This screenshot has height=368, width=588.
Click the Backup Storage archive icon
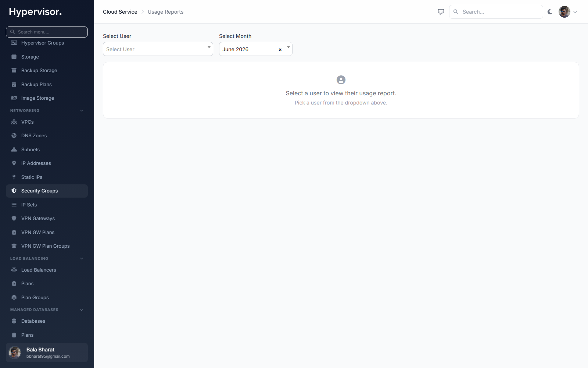(x=14, y=71)
